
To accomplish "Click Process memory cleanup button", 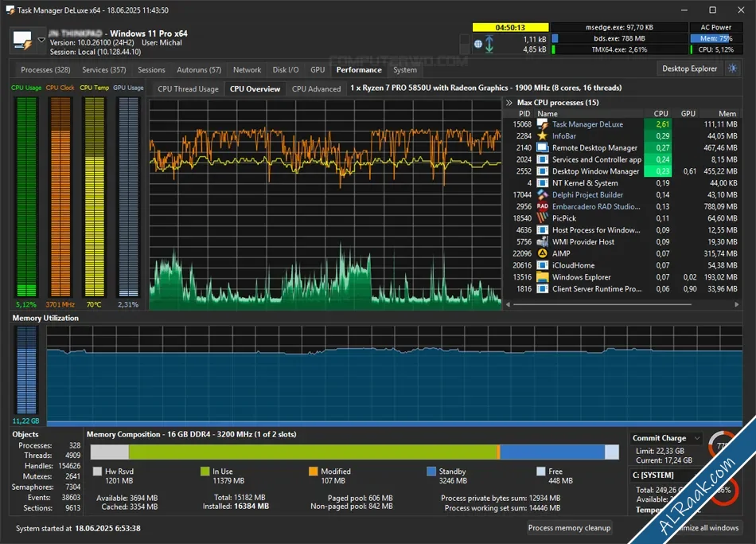I will [x=570, y=527].
